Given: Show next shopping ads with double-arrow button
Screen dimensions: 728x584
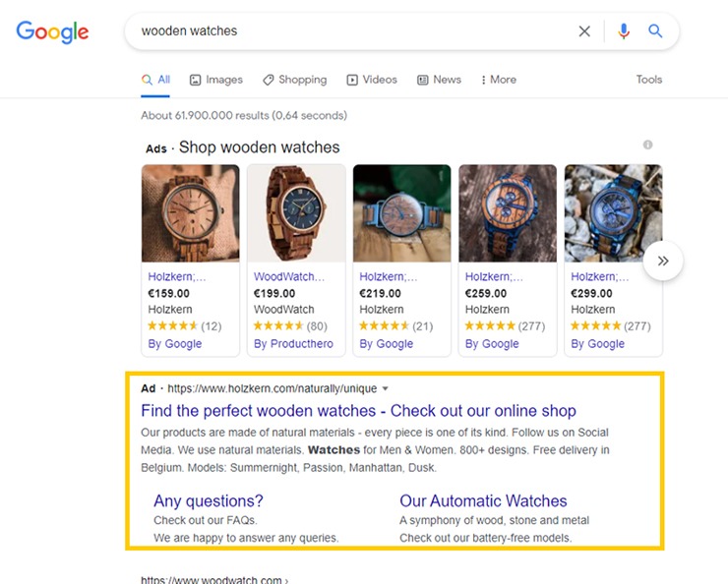Looking at the screenshot, I should pyautogui.click(x=663, y=261).
